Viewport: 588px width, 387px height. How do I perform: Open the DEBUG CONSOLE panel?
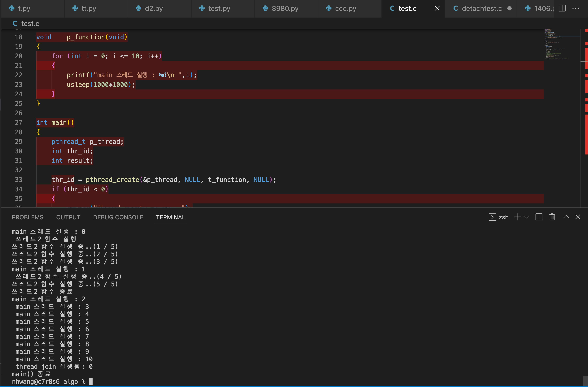click(x=118, y=217)
